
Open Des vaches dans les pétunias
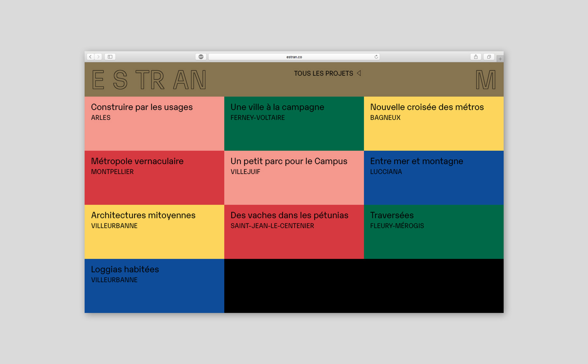[294, 232]
